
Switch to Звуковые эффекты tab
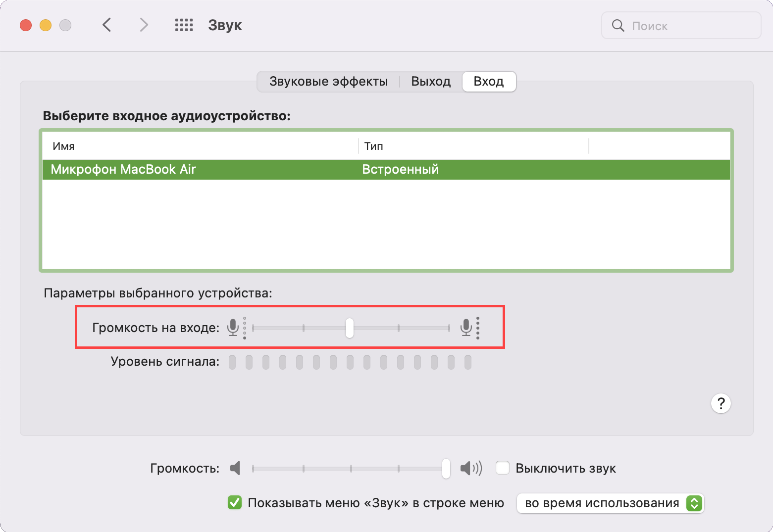(329, 81)
